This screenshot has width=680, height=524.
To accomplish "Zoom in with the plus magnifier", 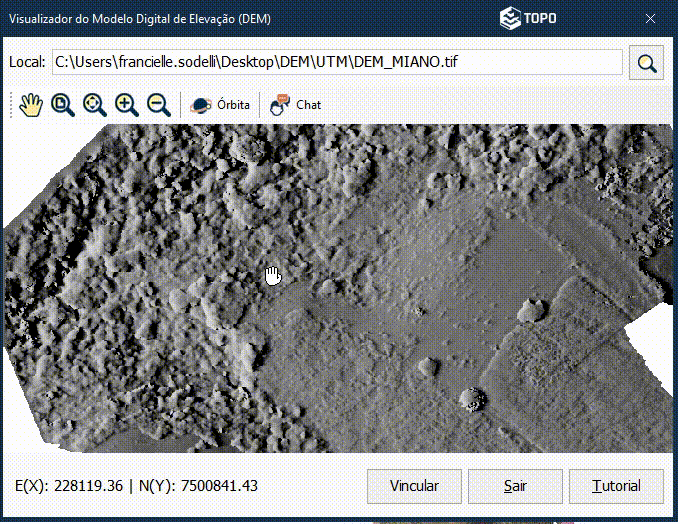I will click(126, 104).
